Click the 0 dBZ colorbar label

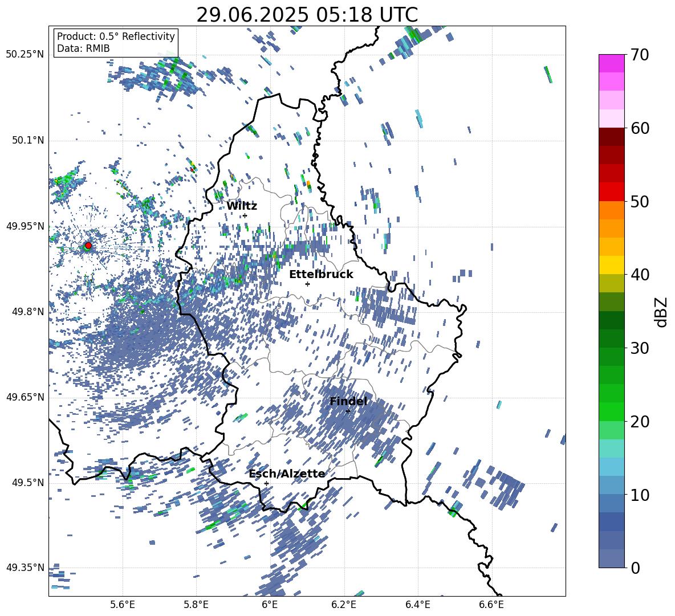pyautogui.click(x=635, y=568)
